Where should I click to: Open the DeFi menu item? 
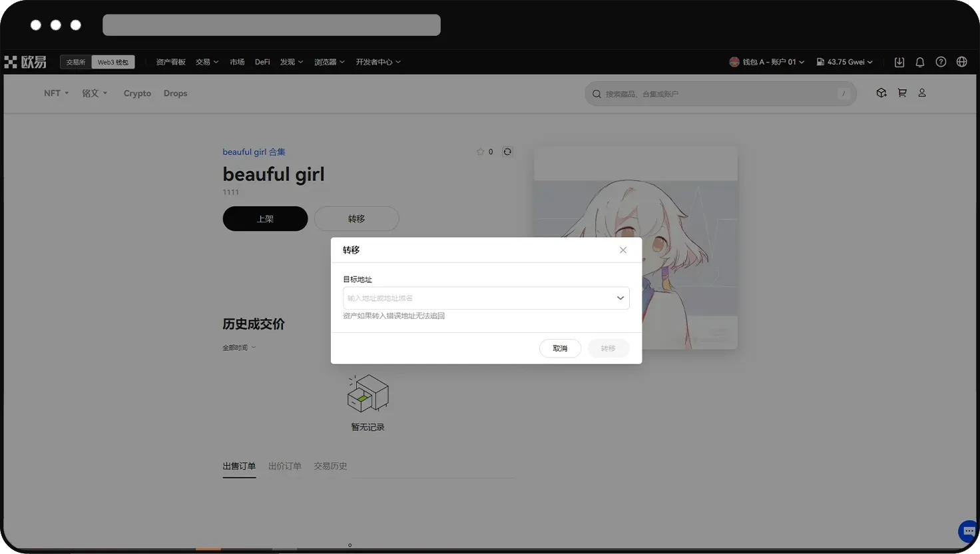click(x=262, y=62)
